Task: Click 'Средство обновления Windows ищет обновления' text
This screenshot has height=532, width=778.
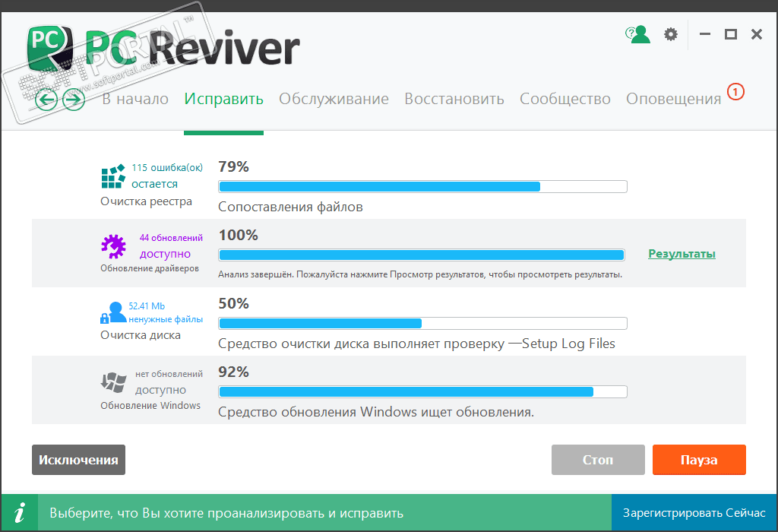Action: (376, 412)
